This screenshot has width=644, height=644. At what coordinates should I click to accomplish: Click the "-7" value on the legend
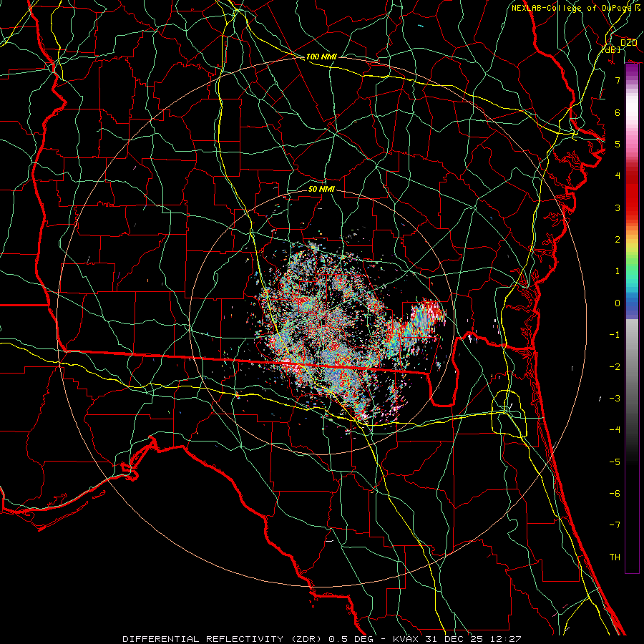click(615, 525)
